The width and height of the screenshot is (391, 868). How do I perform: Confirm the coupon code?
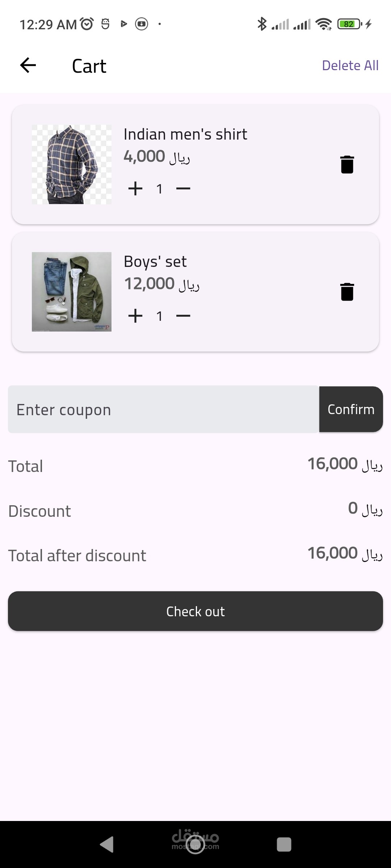(x=351, y=409)
